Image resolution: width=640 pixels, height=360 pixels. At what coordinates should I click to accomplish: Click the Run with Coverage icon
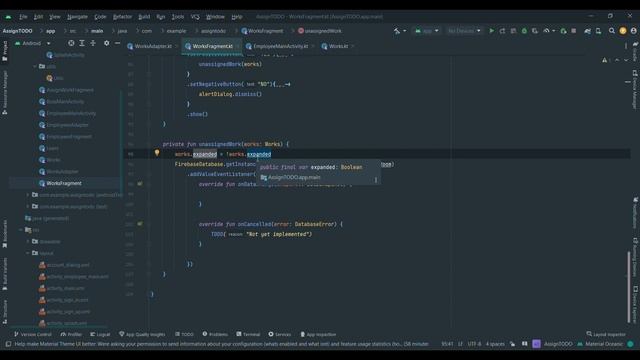535,31
